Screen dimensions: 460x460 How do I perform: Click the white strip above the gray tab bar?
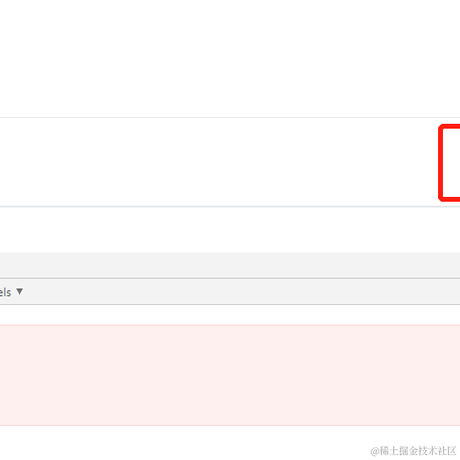[230, 230]
